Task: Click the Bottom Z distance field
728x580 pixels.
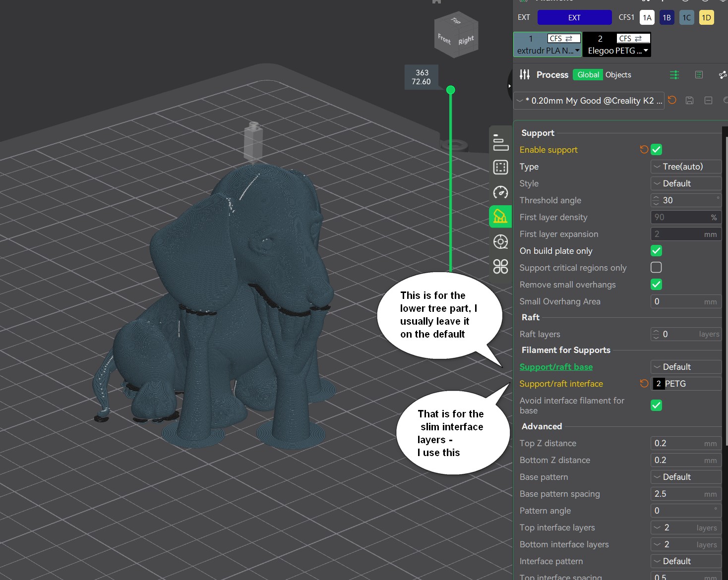Action: point(686,460)
